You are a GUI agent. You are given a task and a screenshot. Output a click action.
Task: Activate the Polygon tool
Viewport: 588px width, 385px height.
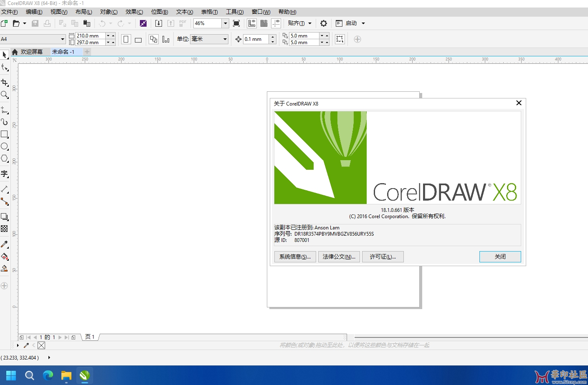[x=5, y=159]
